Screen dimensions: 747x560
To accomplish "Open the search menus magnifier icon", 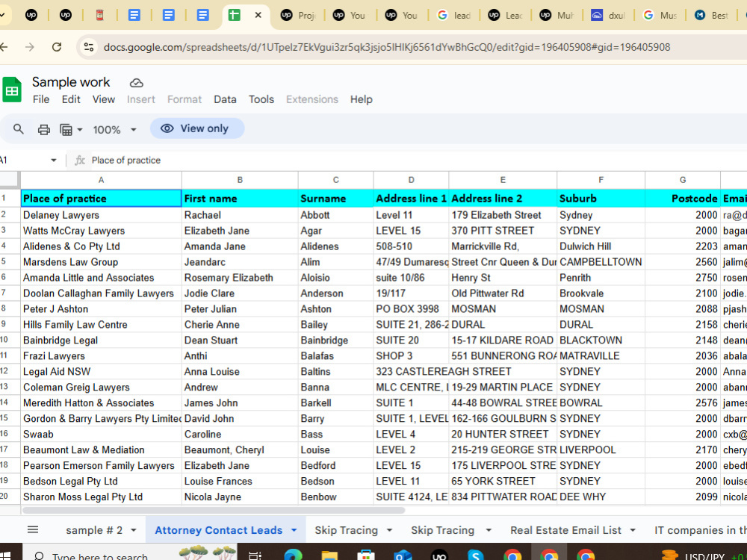I will (18, 129).
